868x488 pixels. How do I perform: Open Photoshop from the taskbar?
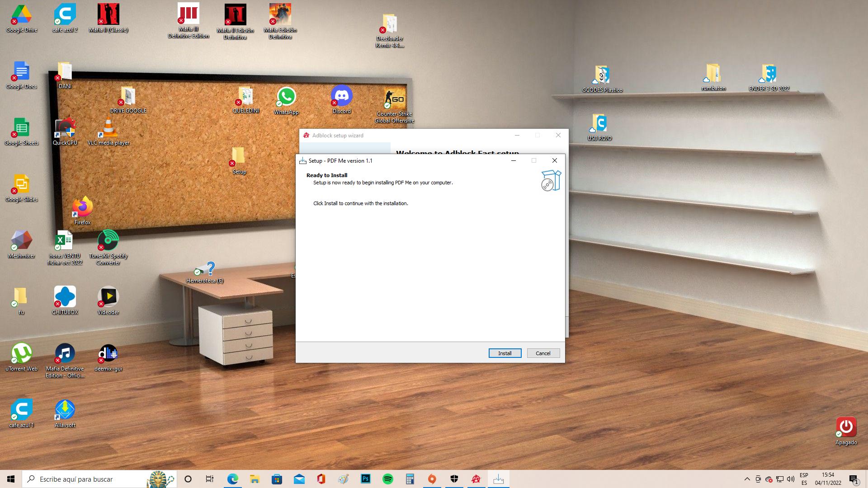click(365, 479)
